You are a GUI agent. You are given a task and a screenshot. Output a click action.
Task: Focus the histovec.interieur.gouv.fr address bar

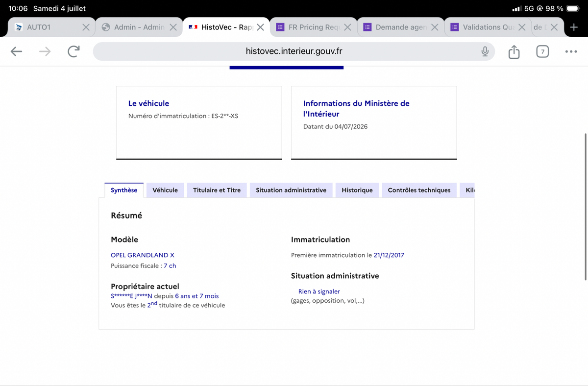pyautogui.click(x=294, y=51)
